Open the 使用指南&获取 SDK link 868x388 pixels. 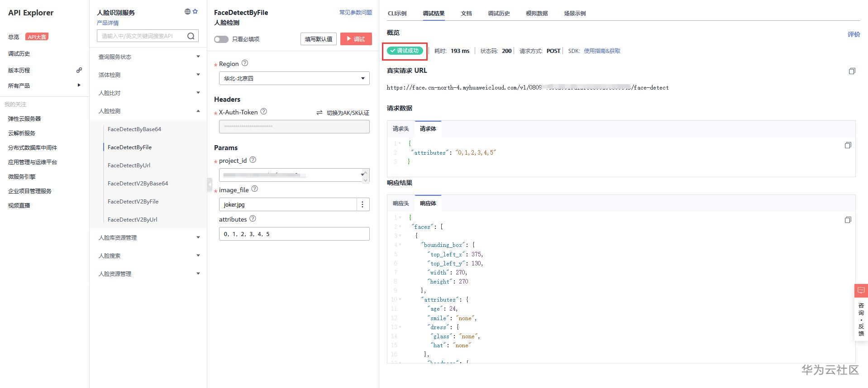(x=602, y=51)
